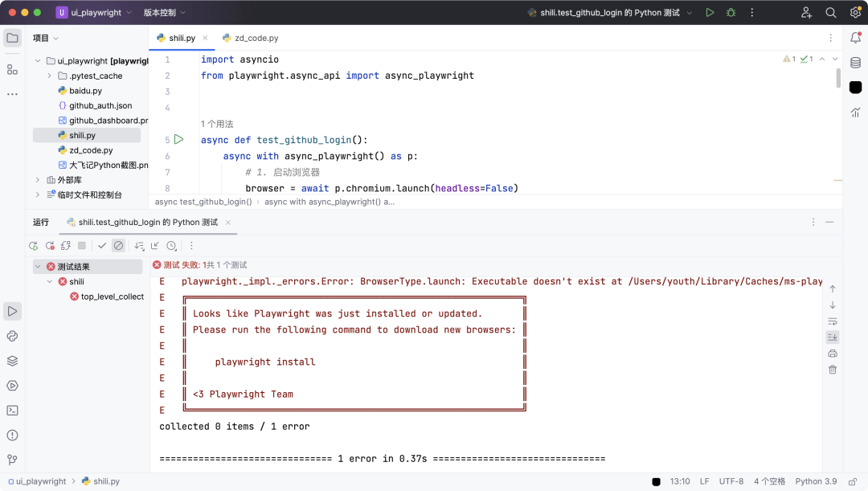This screenshot has width=868, height=491.
Task: Toggle auto-test rerun
Action: (x=66, y=246)
